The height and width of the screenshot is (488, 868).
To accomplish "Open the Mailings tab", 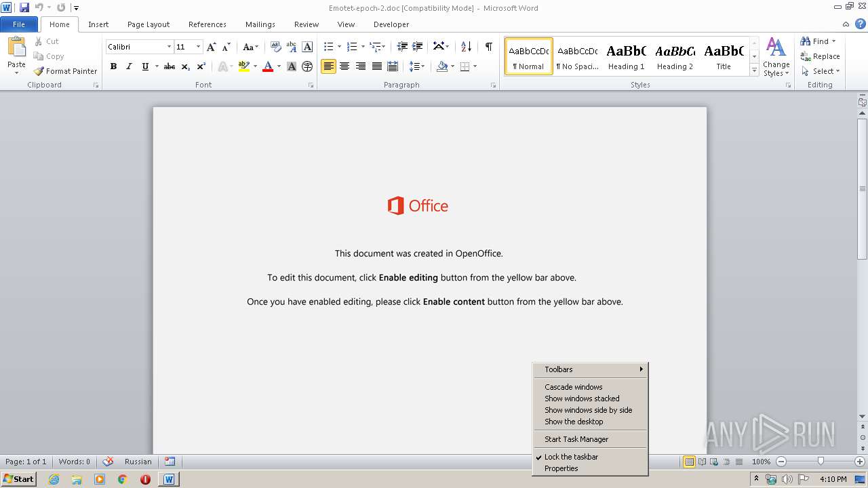I will [x=260, y=24].
